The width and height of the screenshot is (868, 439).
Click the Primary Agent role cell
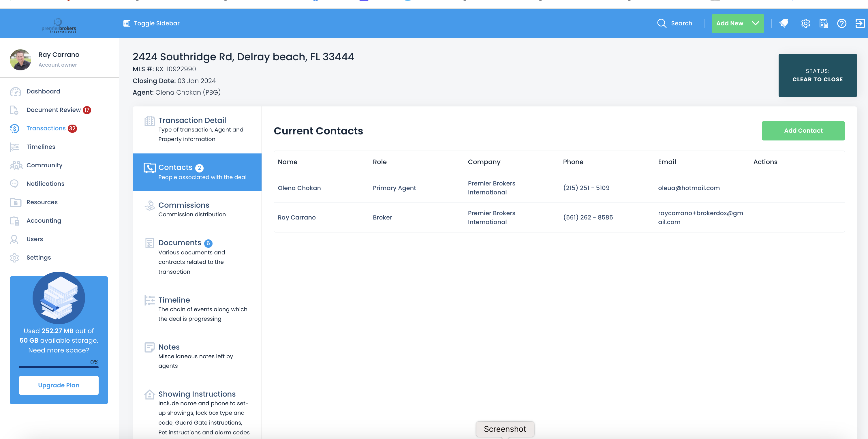click(x=394, y=188)
